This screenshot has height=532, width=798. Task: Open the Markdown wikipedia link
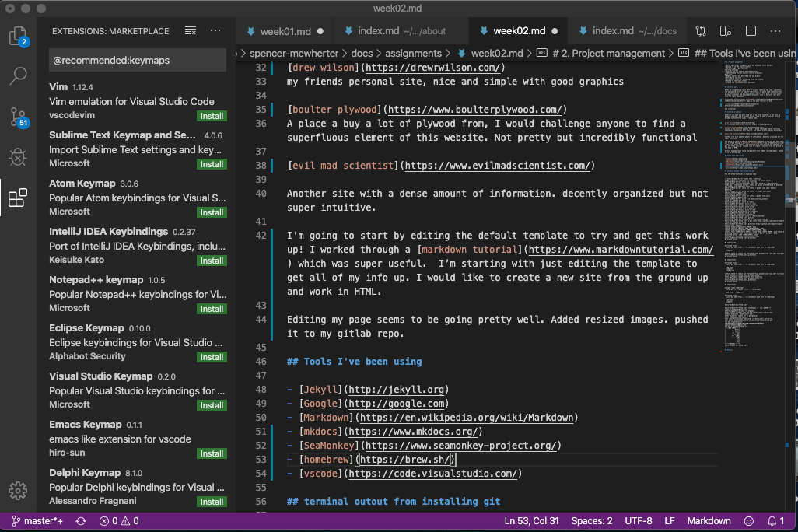(x=467, y=418)
